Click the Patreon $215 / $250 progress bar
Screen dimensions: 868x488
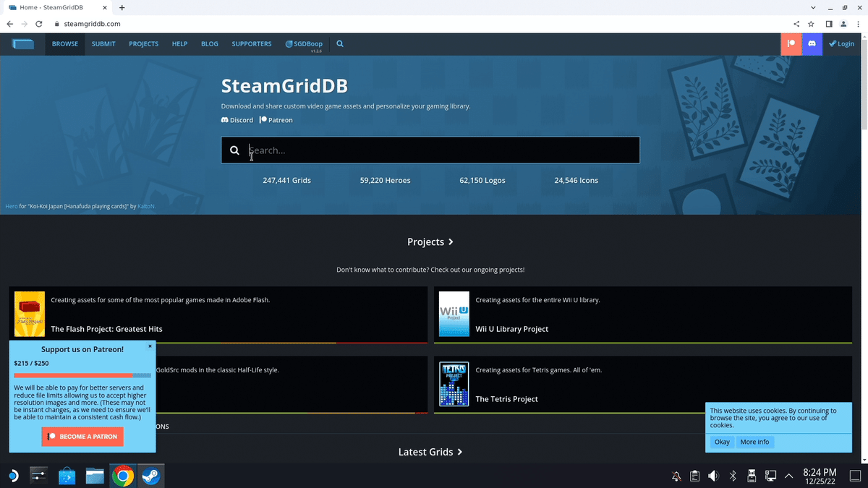[x=82, y=375]
